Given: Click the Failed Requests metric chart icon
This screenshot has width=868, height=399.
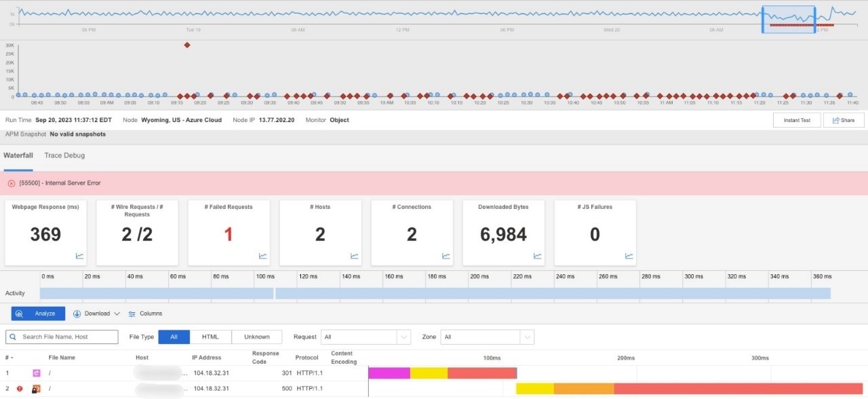Looking at the screenshot, I should (x=262, y=256).
